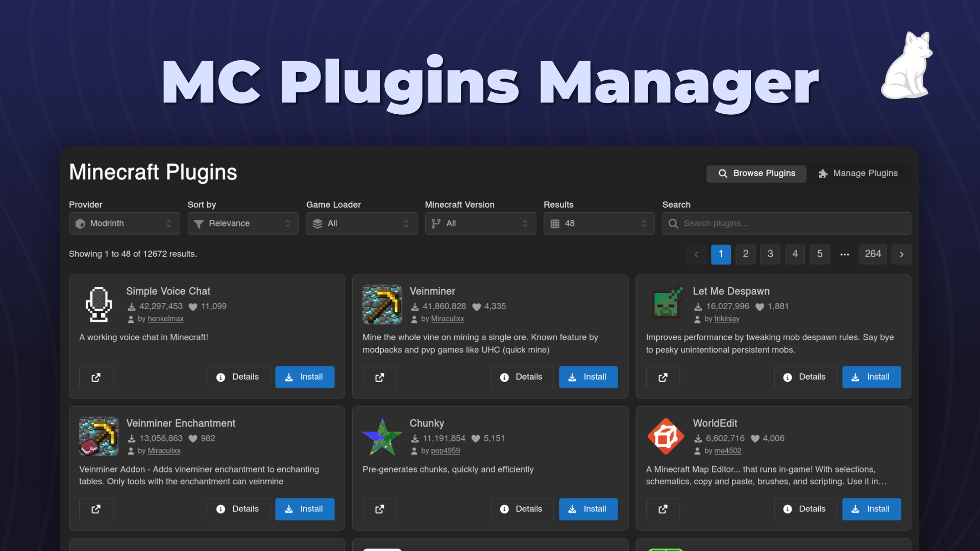This screenshot has height=551, width=980.
Task: Click the Veinminer pickaxe thumbnail icon
Action: [382, 304]
